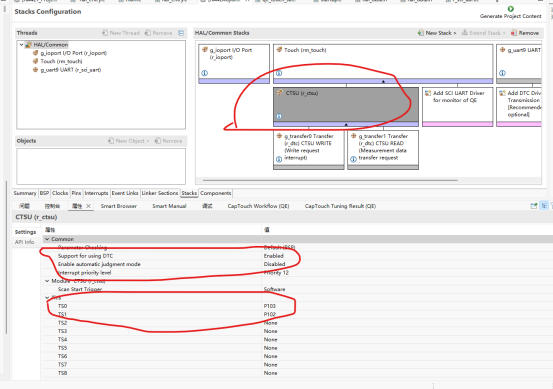The width and height of the screenshot is (553, 389).
Task: Open CapTouch Tuning Result (QE) tab
Action: point(340,206)
